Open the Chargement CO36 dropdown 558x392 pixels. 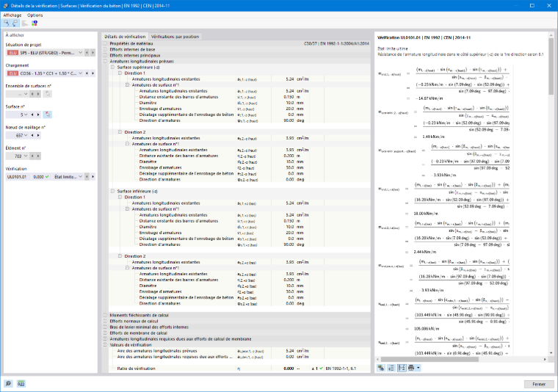tap(81, 73)
